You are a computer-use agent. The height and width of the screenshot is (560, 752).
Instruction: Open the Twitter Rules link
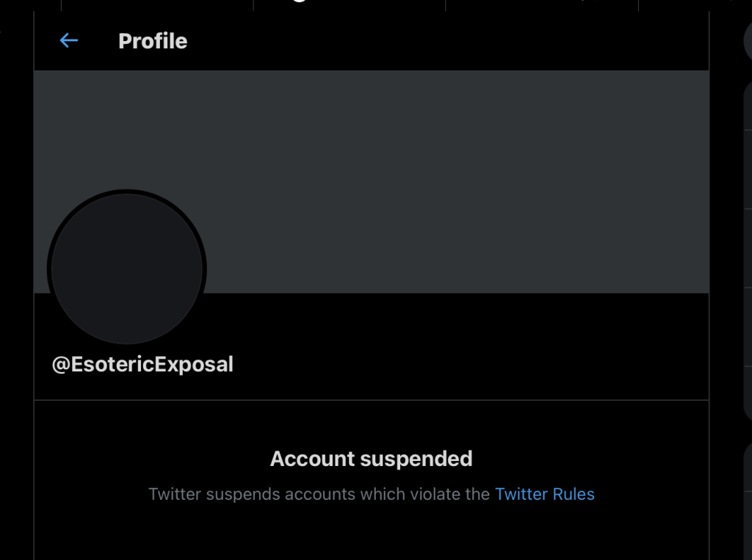pos(544,494)
